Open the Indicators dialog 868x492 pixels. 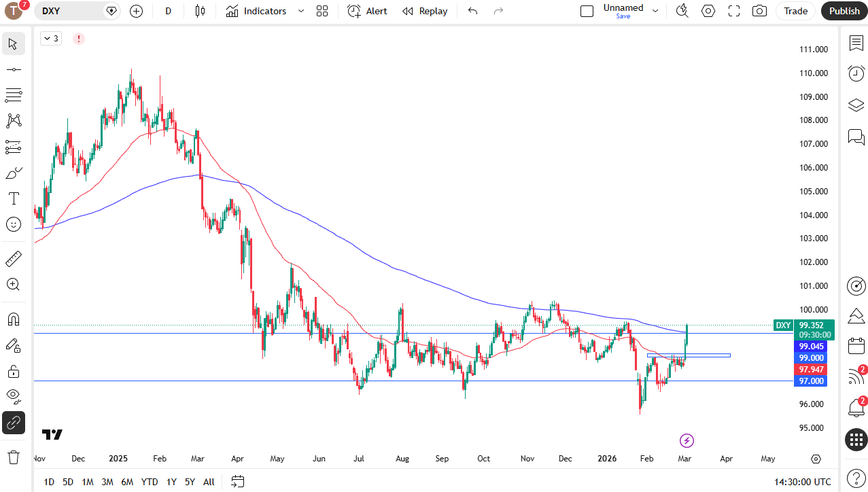256,11
